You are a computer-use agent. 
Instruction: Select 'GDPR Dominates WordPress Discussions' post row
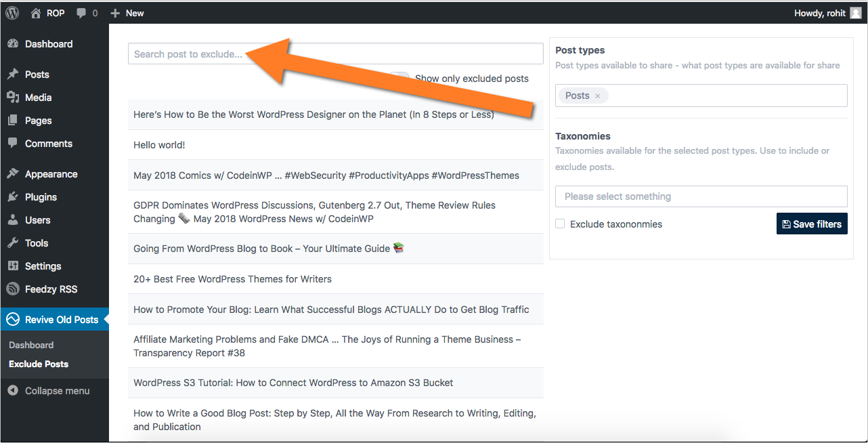point(336,212)
